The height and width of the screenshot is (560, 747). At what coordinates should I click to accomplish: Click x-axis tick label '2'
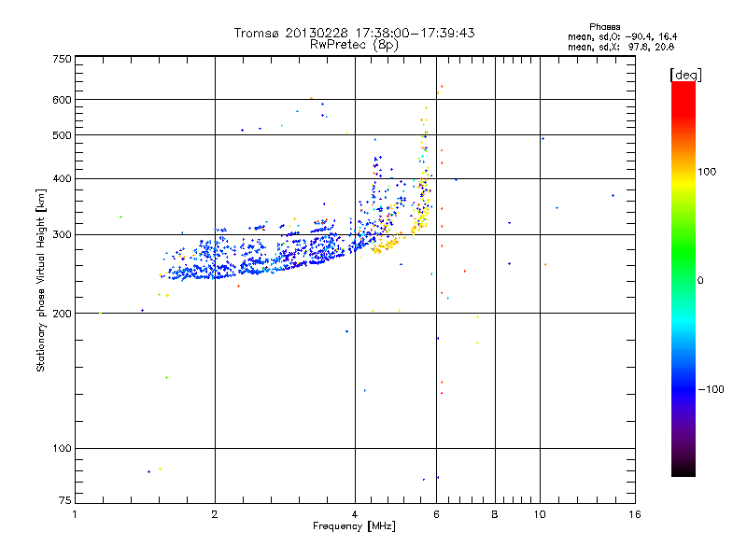pos(215,514)
